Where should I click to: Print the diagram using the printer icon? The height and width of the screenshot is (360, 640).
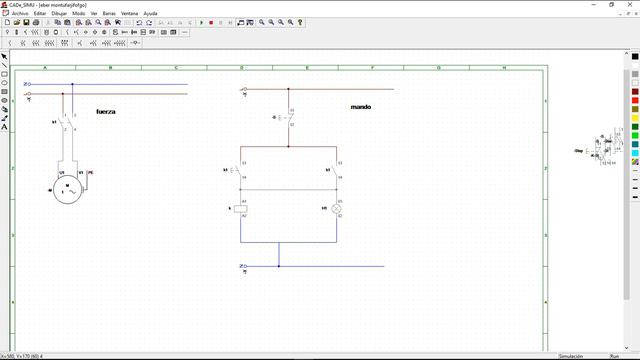[36, 22]
